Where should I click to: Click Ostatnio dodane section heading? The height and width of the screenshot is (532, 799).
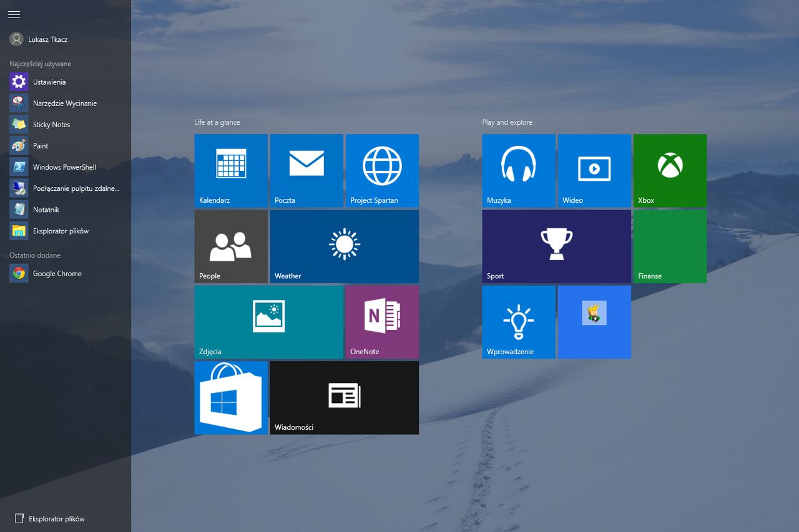pyautogui.click(x=35, y=255)
